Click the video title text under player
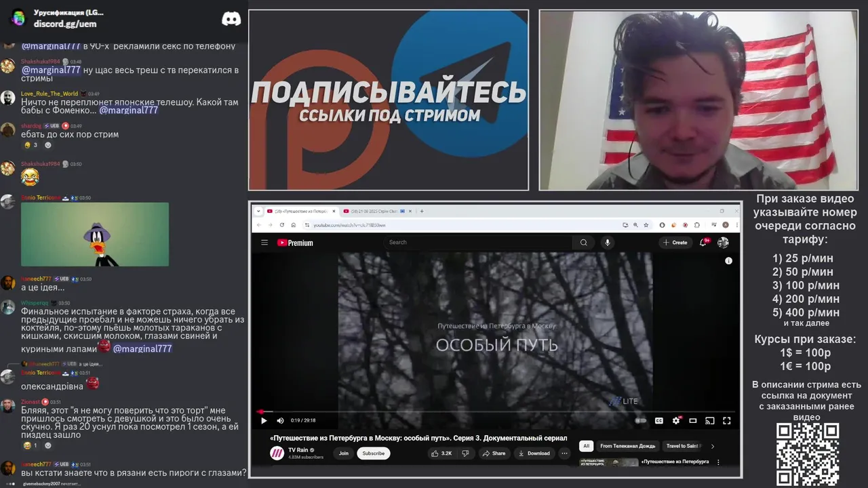 click(x=418, y=438)
